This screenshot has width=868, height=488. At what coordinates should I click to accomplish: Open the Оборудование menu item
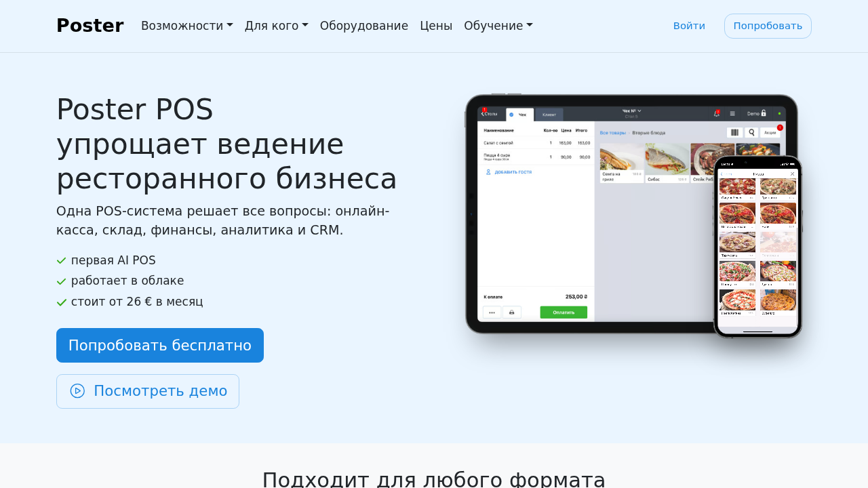(364, 26)
